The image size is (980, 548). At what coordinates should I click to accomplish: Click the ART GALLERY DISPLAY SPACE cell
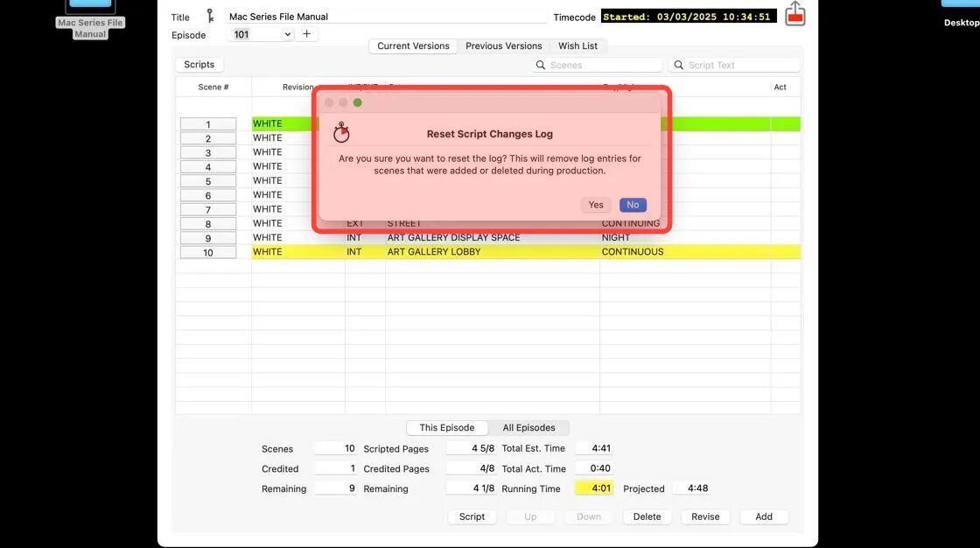[x=493, y=238]
